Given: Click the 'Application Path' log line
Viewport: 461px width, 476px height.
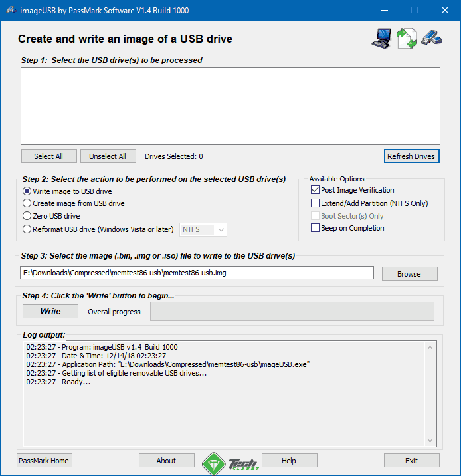Looking at the screenshot, I should (167, 364).
